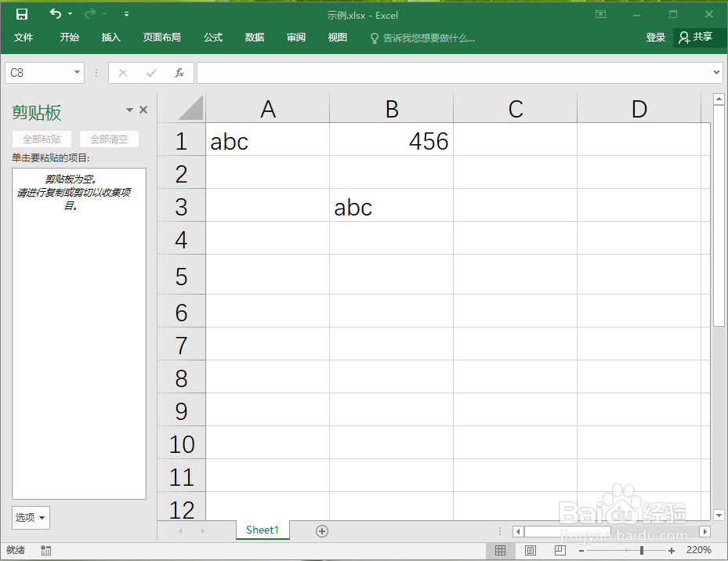Click the 全部粘贴 button in Clipboard pane
The image size is (728, 561).
click(x=42, y=138)
